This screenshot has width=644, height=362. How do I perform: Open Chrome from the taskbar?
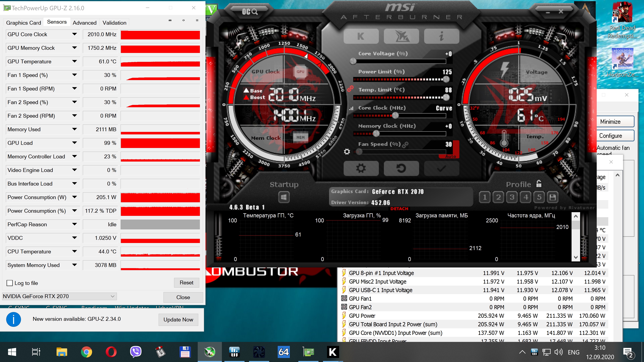[86, 352]
